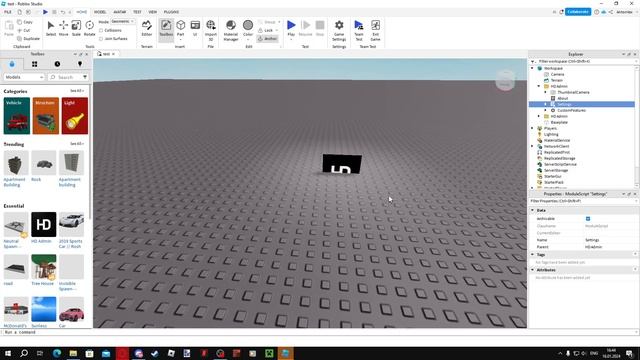Switch to the VIEW ribbon tab
Viewport: 640px width, 360px height.
point(153,12)
